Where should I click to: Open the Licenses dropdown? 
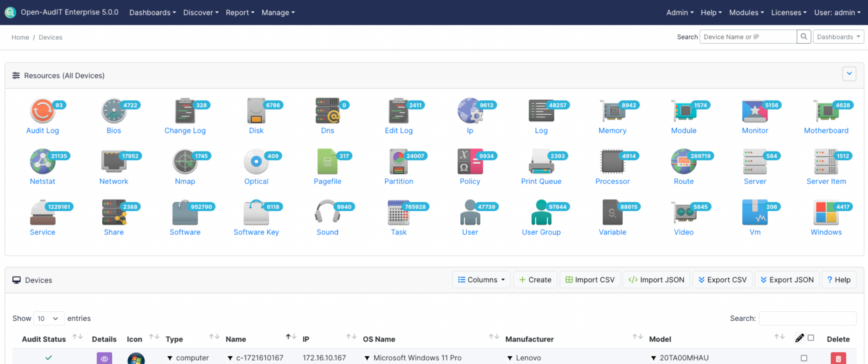click(x=788, y=12)
